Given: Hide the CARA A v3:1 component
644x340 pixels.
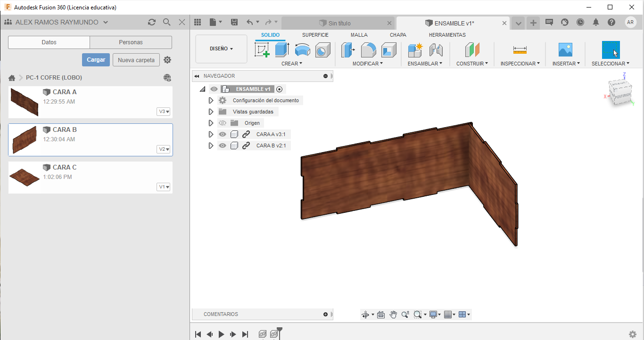Looking at the screenshot, I should coord(223,134).
